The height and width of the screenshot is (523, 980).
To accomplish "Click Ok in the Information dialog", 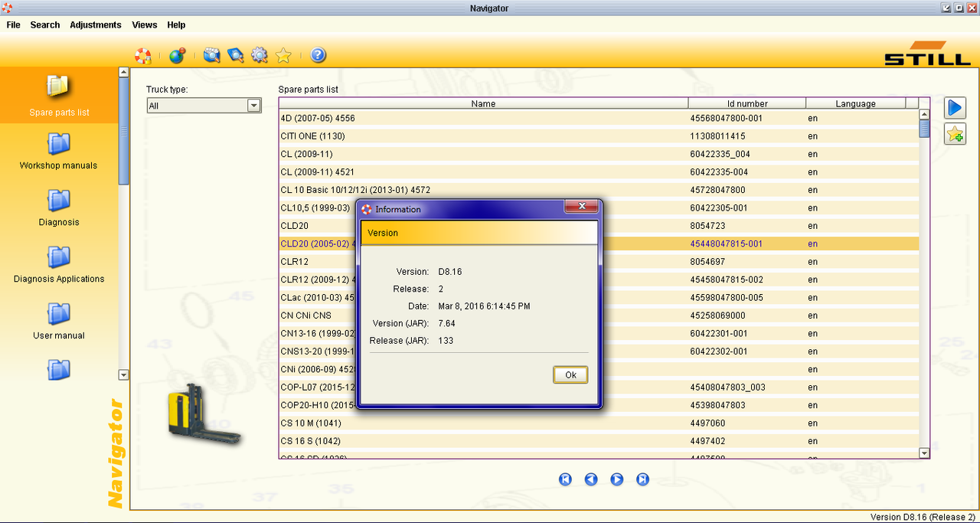I will (570, 374).
